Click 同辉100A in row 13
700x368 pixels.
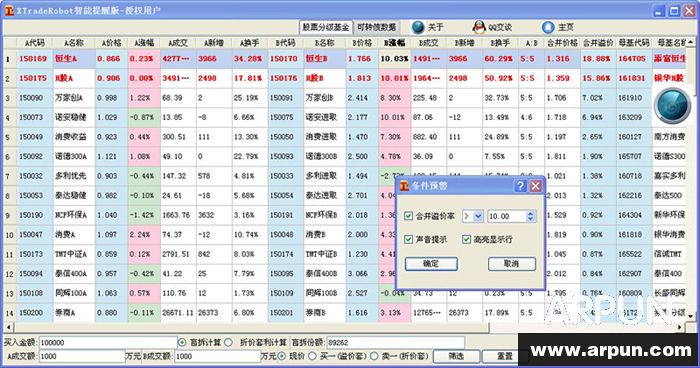[x=71, y=293]
